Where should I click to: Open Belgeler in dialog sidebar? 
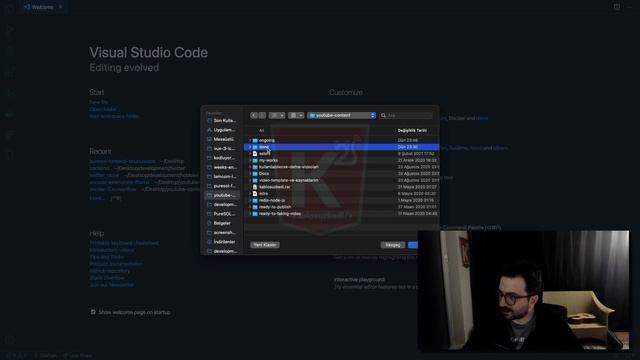click(x=222, y=223)
